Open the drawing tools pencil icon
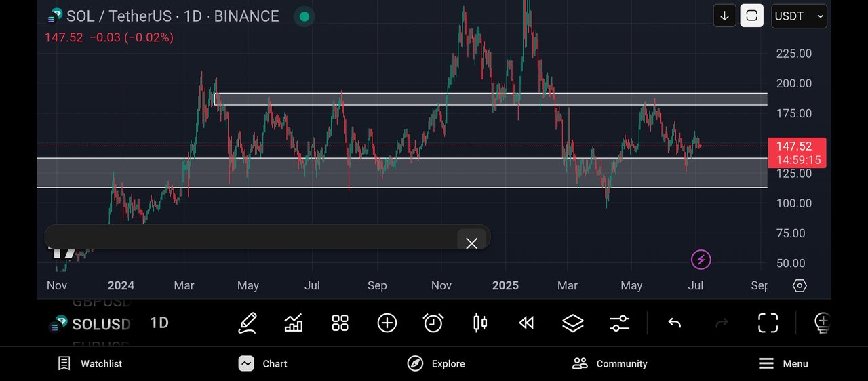Viewport: 868px width, 381px height. [248, 323]
